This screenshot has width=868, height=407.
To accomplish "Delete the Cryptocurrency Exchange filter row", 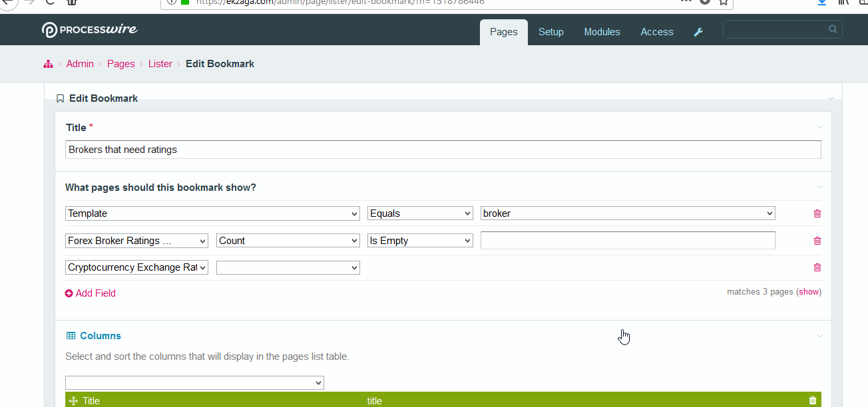I will coord(817,267).
